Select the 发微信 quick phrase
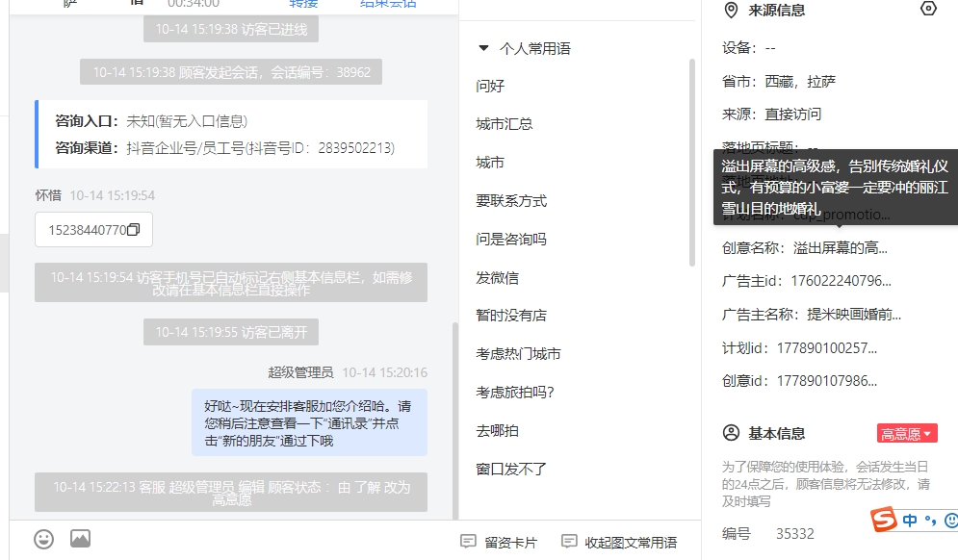This screenshot has width=958, height=560. coord(498,278)
